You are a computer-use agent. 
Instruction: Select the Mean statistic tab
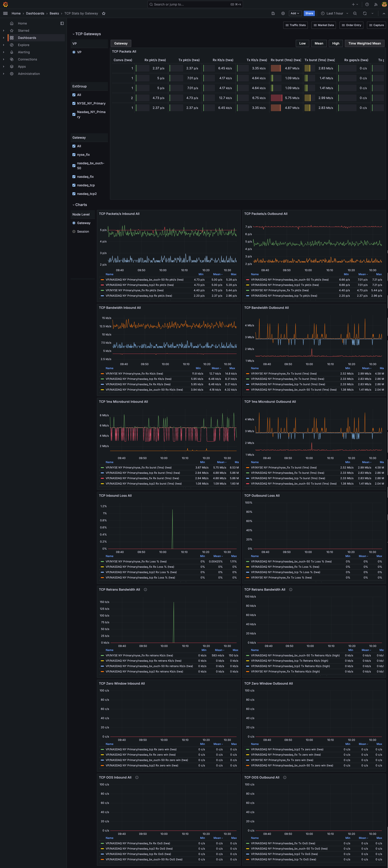(x=319, y=43)
